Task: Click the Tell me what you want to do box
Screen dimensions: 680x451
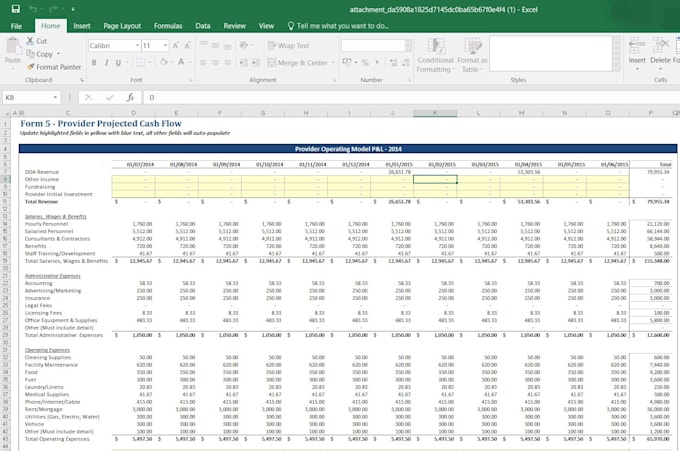Action: click(338, 26)
